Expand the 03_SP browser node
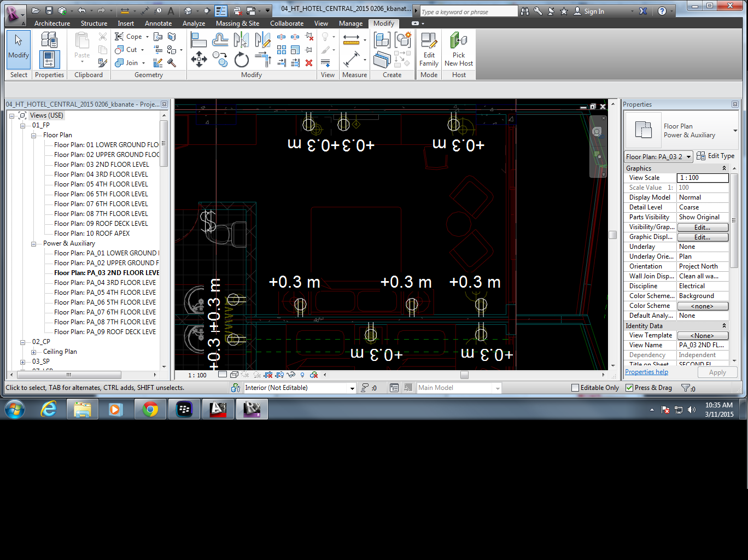 pos(23,361)
